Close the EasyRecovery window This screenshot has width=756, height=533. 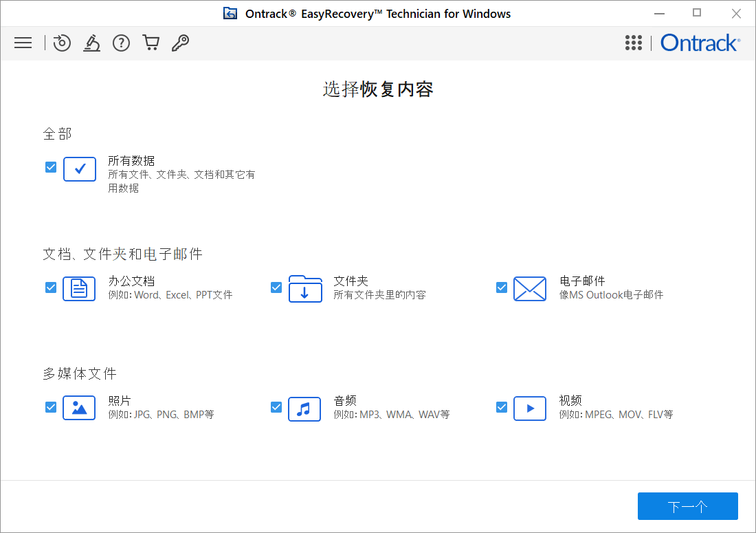[x=736, y=14]
